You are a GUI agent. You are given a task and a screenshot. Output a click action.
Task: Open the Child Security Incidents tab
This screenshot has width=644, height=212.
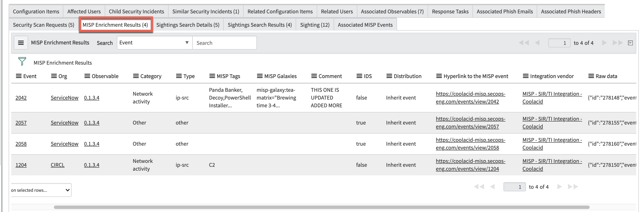click(136, 11)
